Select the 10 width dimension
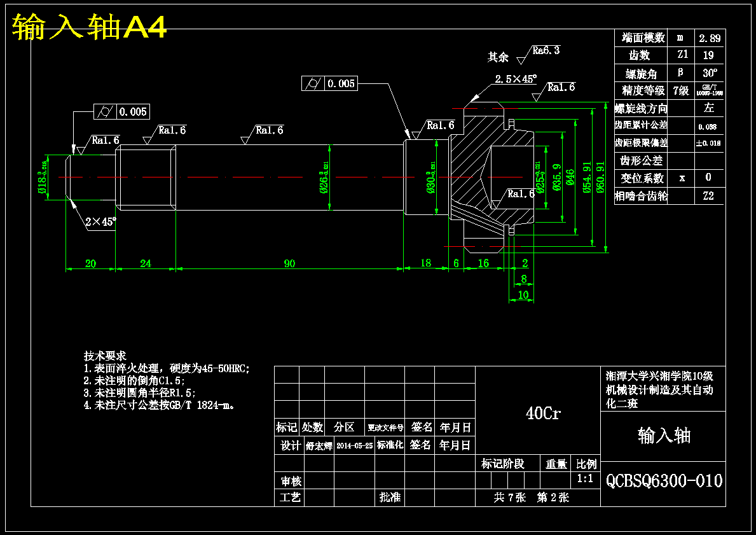Screen dimensions: 756x535 point(523,295)
